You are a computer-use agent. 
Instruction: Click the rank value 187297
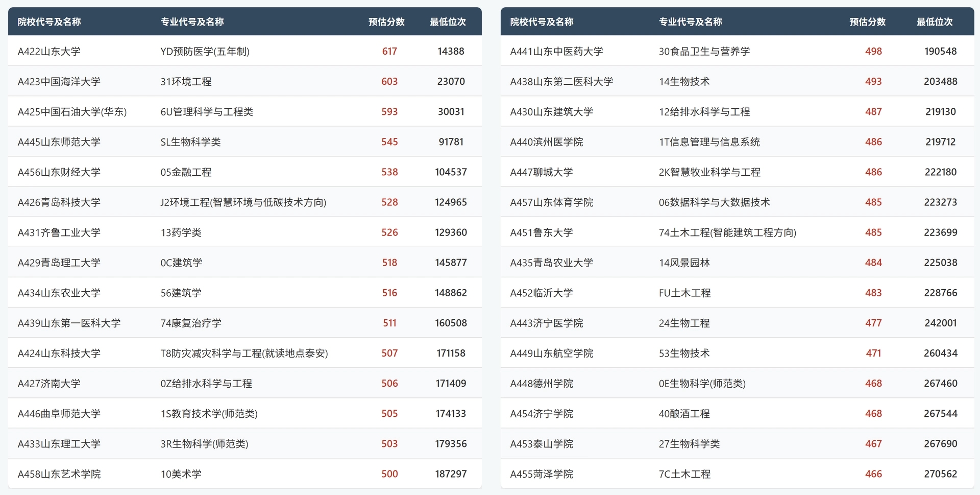[x=451, y=473]
